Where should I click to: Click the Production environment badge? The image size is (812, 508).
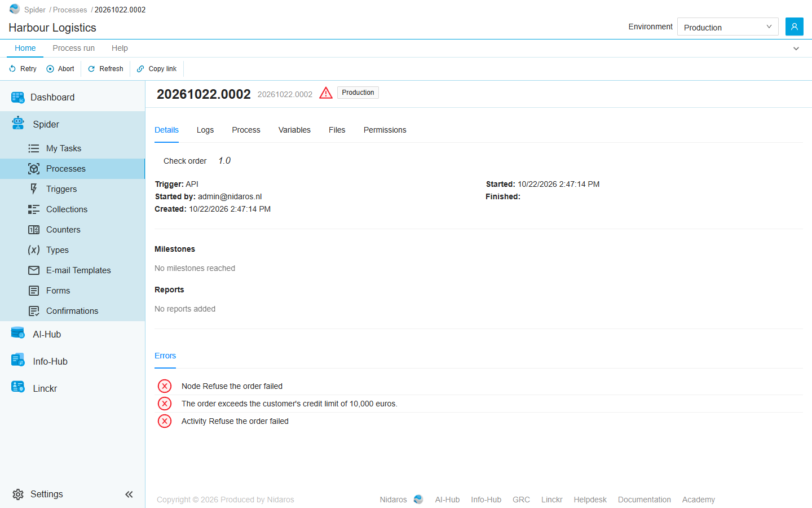pos(358,93)
